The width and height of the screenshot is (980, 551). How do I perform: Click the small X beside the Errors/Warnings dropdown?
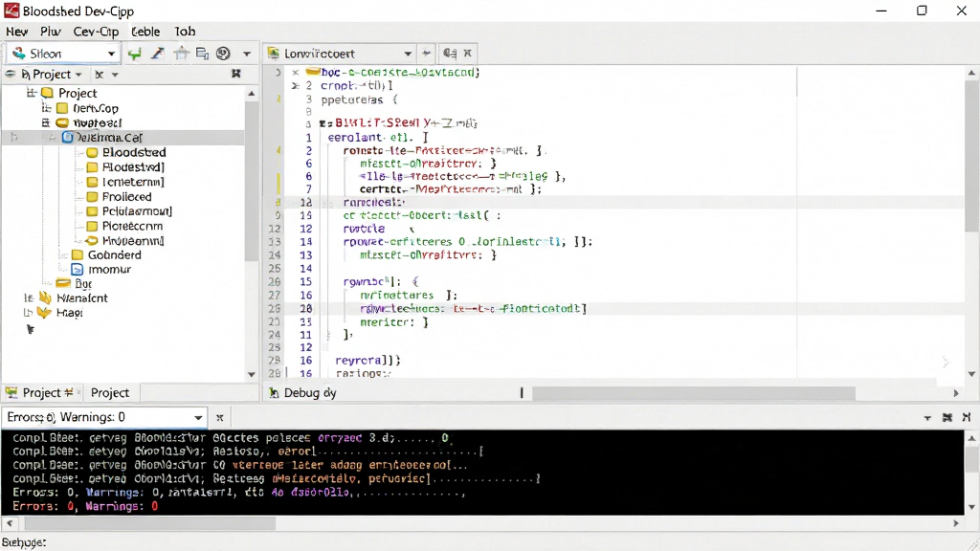pos(219,417)
